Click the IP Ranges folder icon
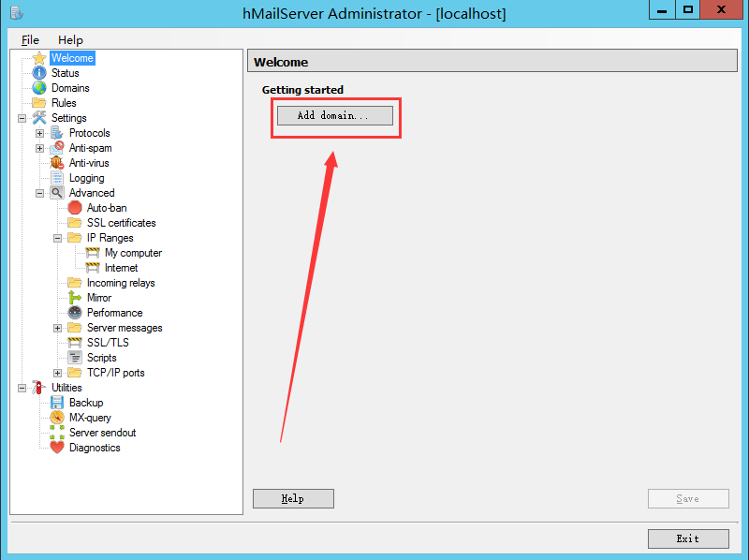 pos(75,238)
